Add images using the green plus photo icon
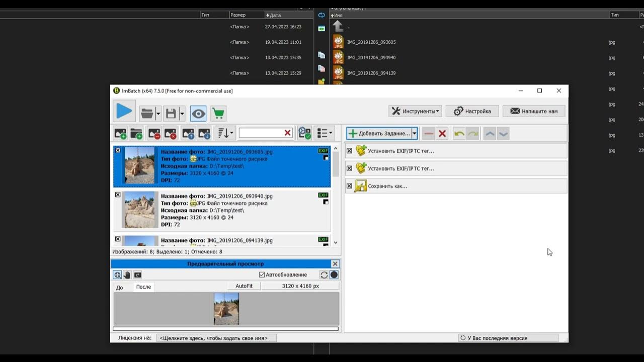644x362 pixels. point(120,133)
